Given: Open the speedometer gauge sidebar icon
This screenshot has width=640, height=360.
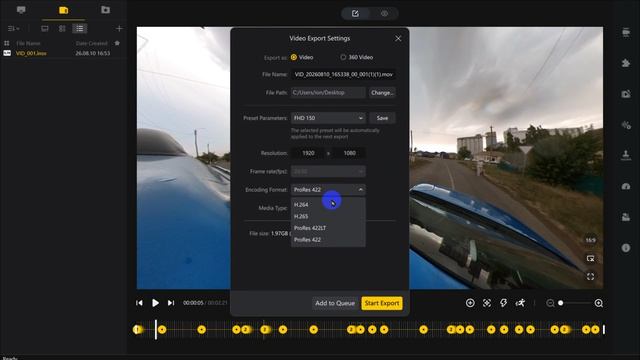Looking at the screenshot, I should point(626,187).
